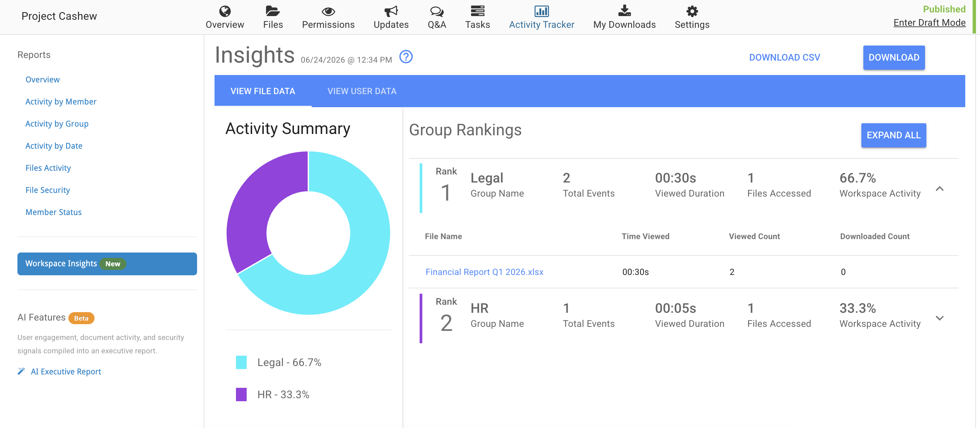This screenshot has height=428, width=980.
Task: Click the Permissions eye icon
Action: 328,11
